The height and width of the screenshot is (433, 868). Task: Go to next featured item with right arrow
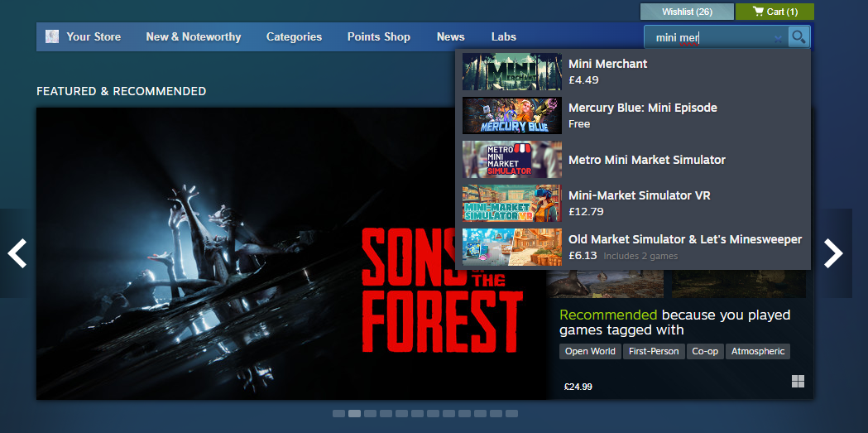click(x=833, y=253)
